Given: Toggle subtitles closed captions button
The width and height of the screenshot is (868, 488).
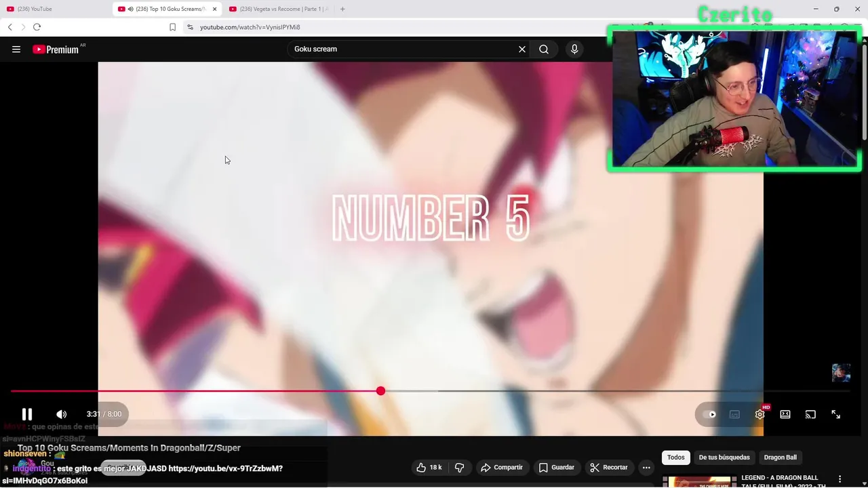Looking at the screenshot, I should [734, 414].
